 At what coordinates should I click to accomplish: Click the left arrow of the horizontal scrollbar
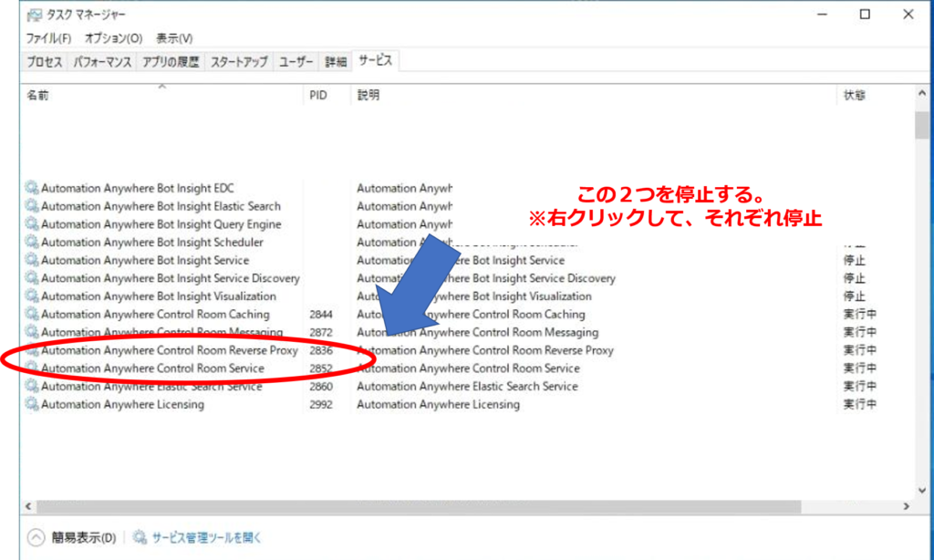click(28, 506)
